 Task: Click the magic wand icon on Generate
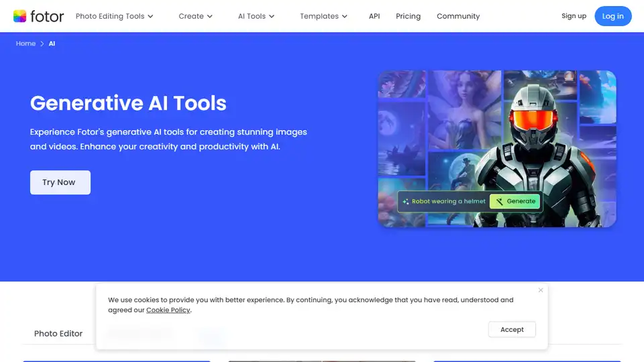pyautogui.click(x=499, y=202)
